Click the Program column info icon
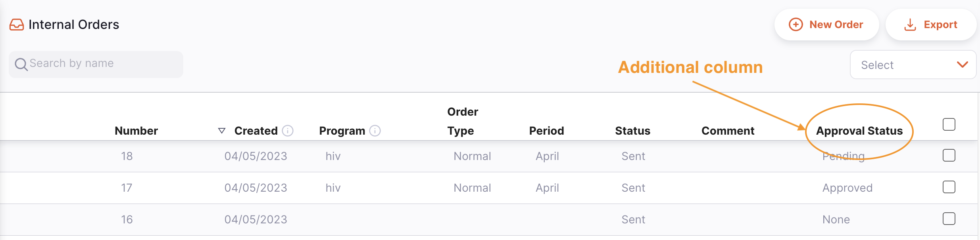The image size is (980, 240). (x=375, y=131)
